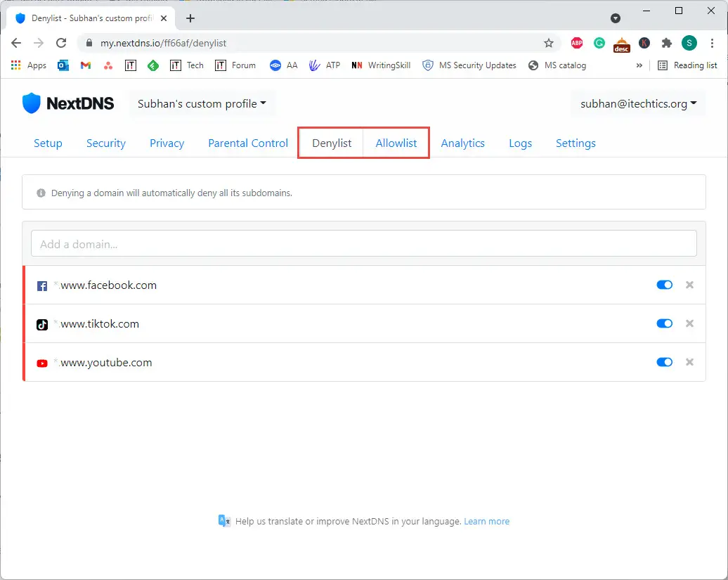
Task: Open the Settings tab
Action: point(576,143)
